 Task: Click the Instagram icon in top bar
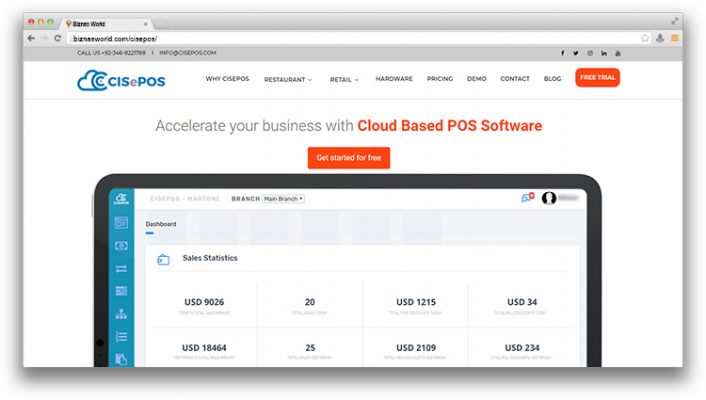590,53
